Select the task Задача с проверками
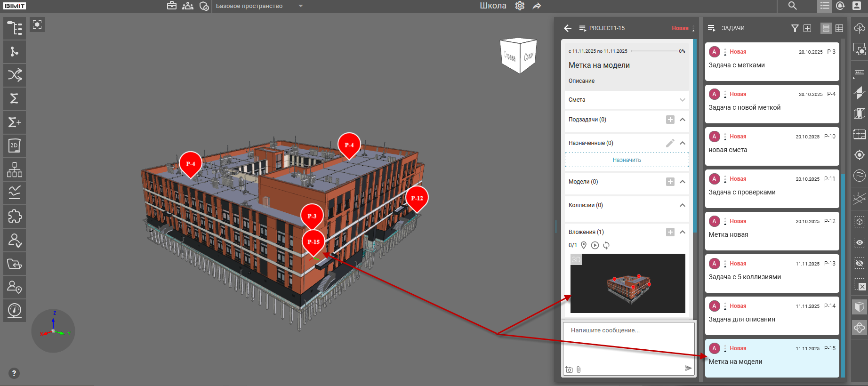 pos(772,189)
